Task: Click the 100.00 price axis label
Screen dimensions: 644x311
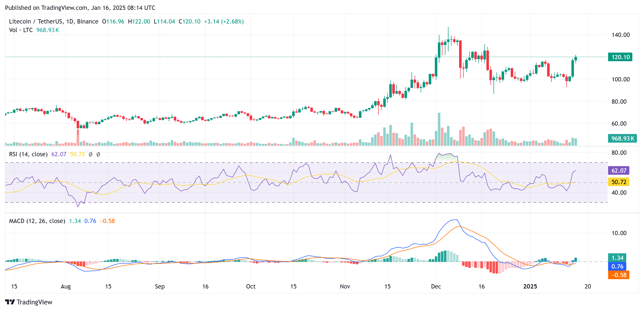Action: (620, 79)
